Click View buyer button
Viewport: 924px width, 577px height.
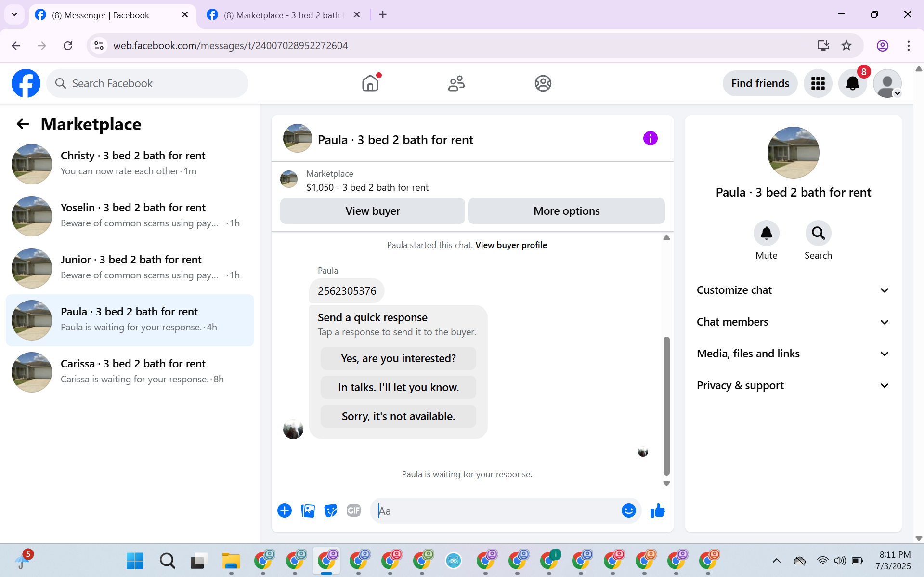[x=373, y=211]
